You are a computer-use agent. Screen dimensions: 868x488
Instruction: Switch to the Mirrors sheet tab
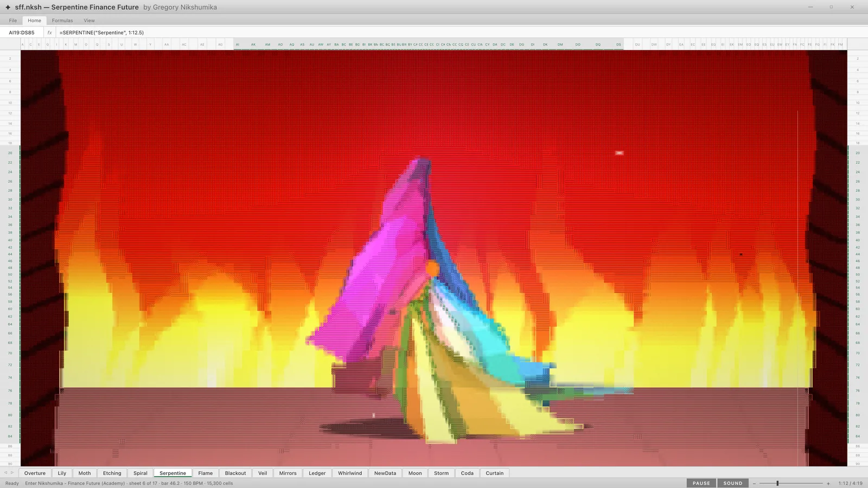point(288,473)
